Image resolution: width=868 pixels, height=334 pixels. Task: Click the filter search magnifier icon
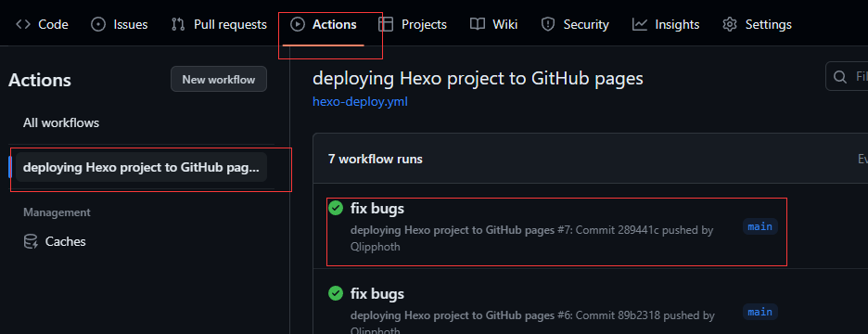click(840, 76)
